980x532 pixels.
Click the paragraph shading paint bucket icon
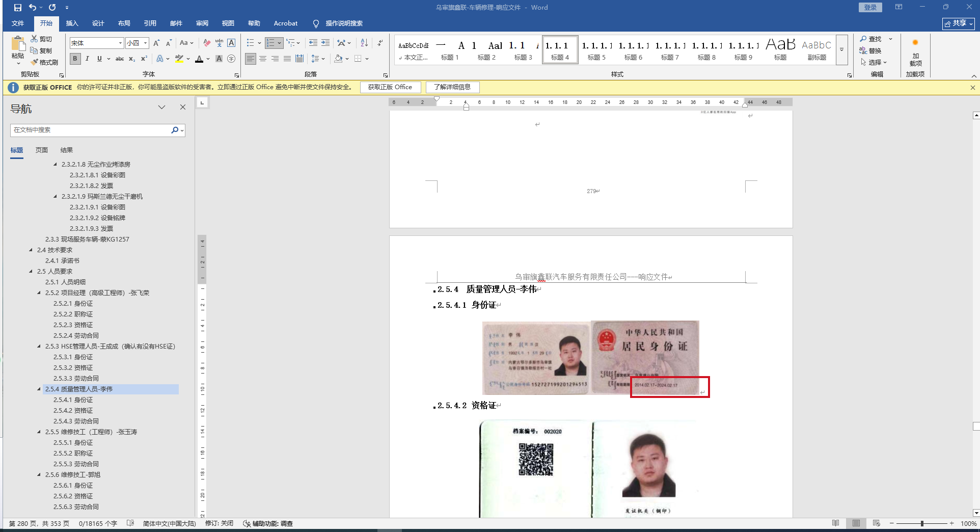coord(338,59)
